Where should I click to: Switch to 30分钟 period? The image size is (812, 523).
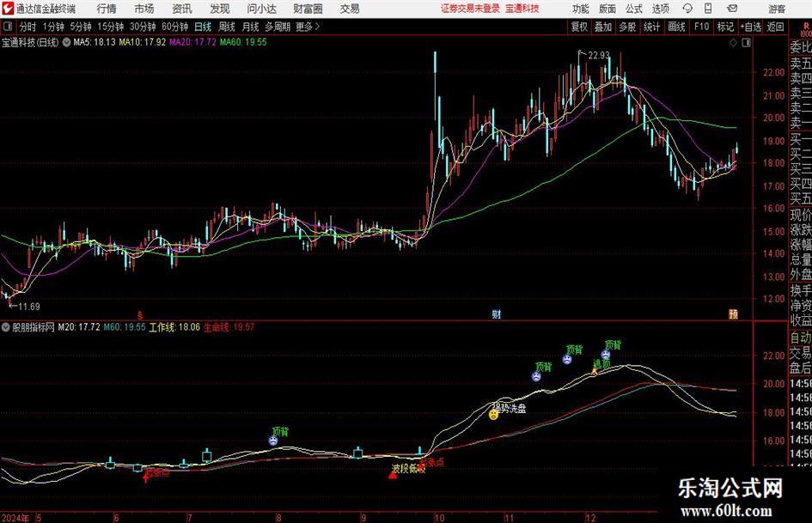pyautogui.click(x=143, y=27)
